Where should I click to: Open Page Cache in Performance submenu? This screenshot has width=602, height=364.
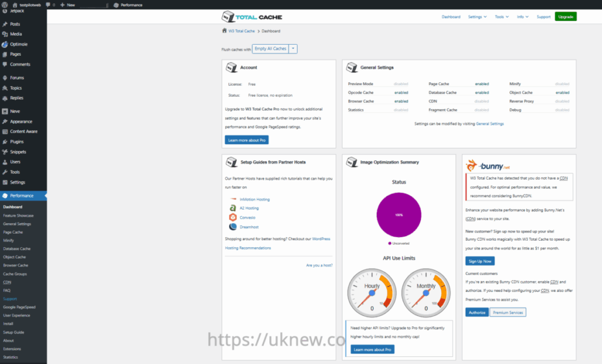13,232
